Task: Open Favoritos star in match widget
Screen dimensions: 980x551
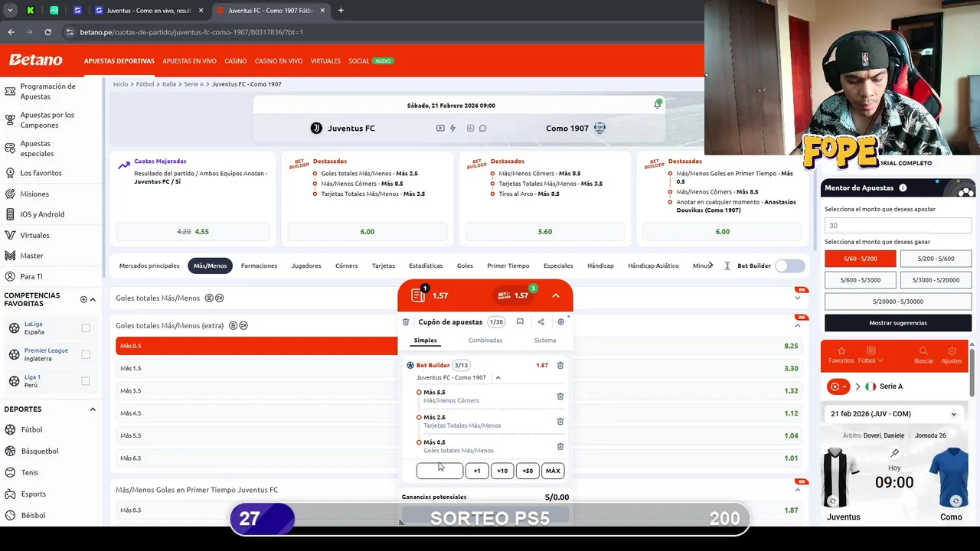Action: pos(841,355)
